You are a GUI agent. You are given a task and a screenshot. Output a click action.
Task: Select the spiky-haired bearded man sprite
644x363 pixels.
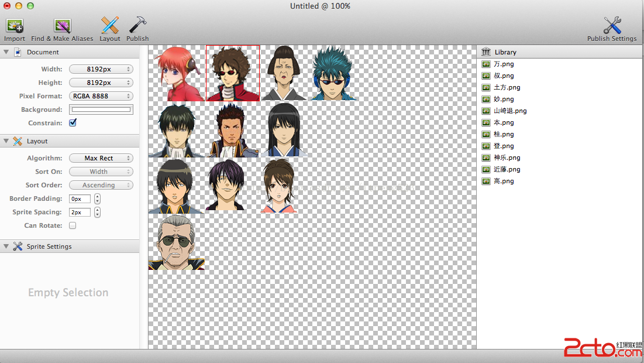click(x=232, y=130)
